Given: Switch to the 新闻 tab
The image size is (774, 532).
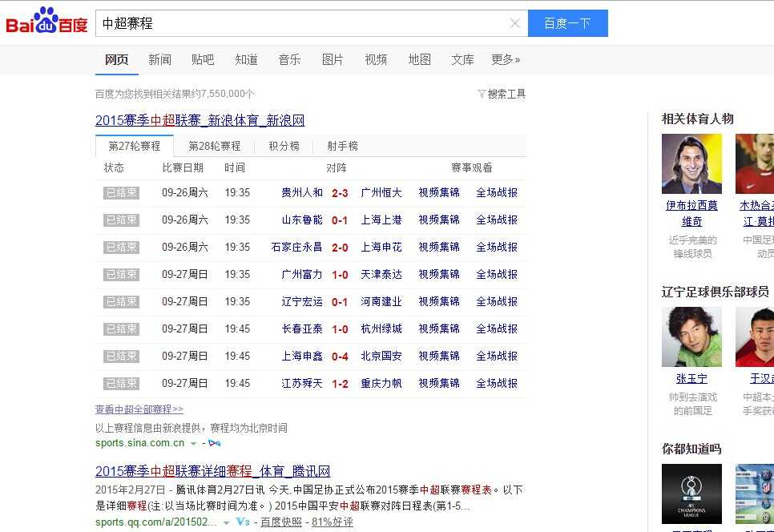Looking at the screenshot, I should (x=159, y=60).
